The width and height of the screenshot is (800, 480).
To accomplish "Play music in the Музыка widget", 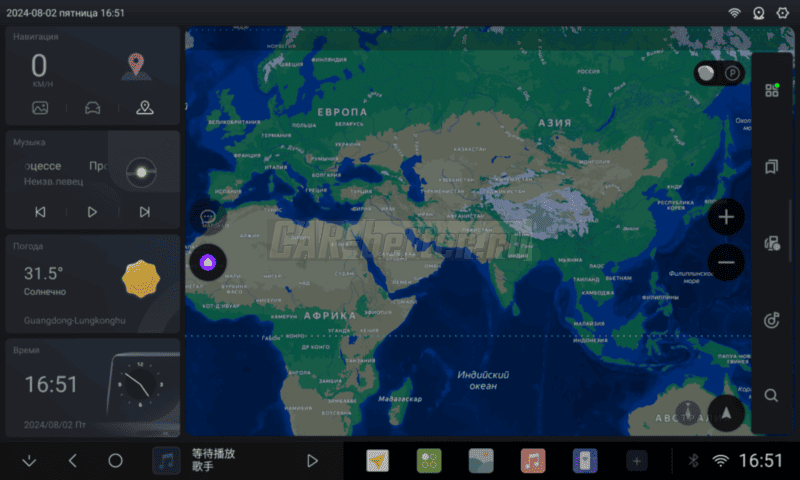I will [92, 212].
